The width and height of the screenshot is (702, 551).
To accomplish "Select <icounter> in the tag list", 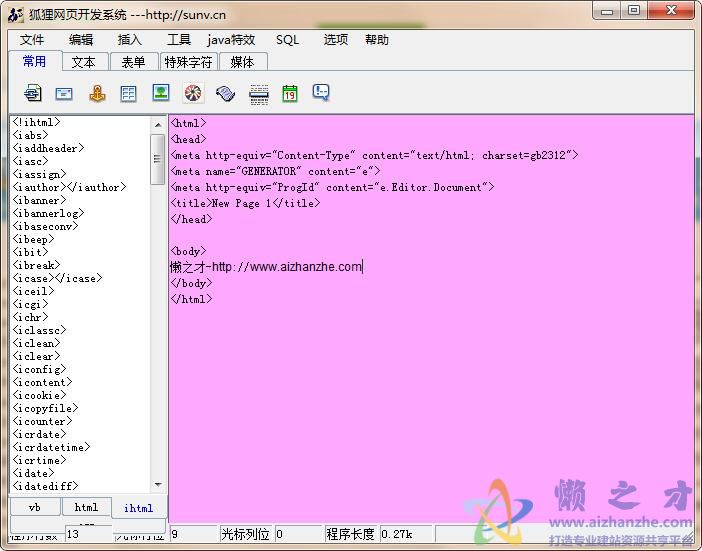I will (x=43, y=421).
